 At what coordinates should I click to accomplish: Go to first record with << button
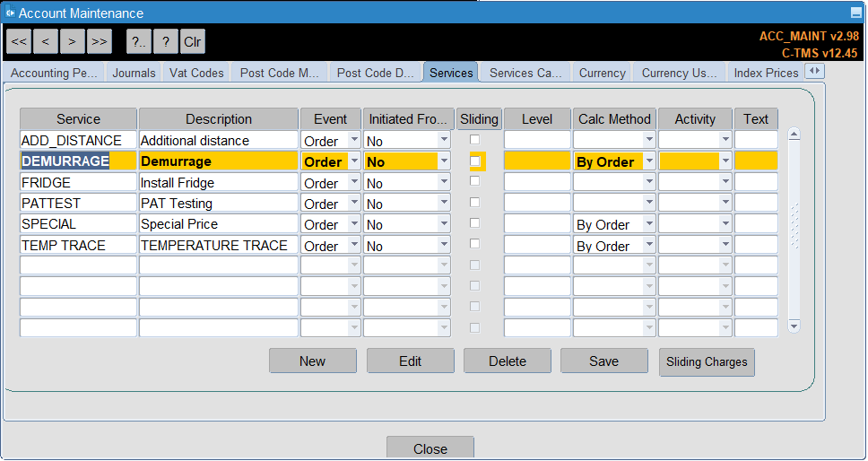[x=20, y=41]
